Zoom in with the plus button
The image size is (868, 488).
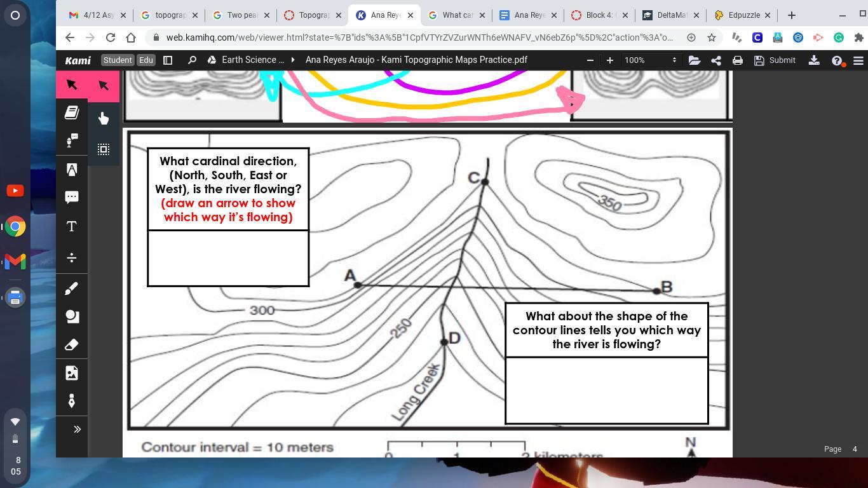coord(610,60)
